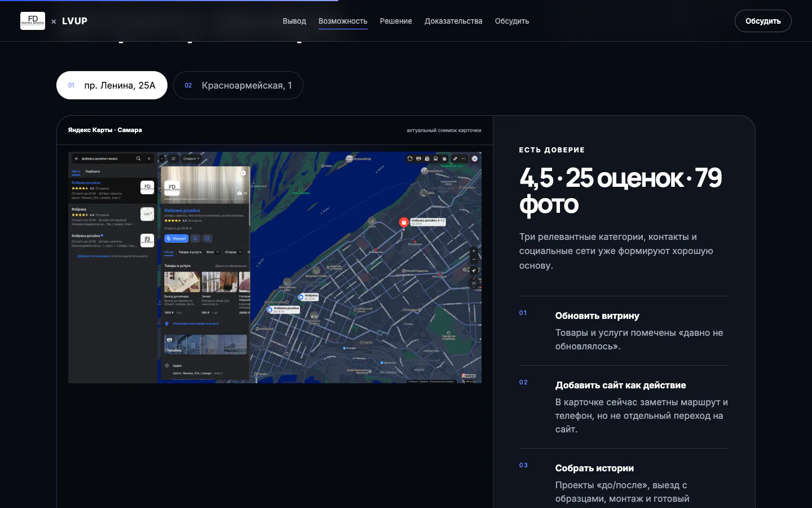Jump to the Решение section

(x=396, y=21)
